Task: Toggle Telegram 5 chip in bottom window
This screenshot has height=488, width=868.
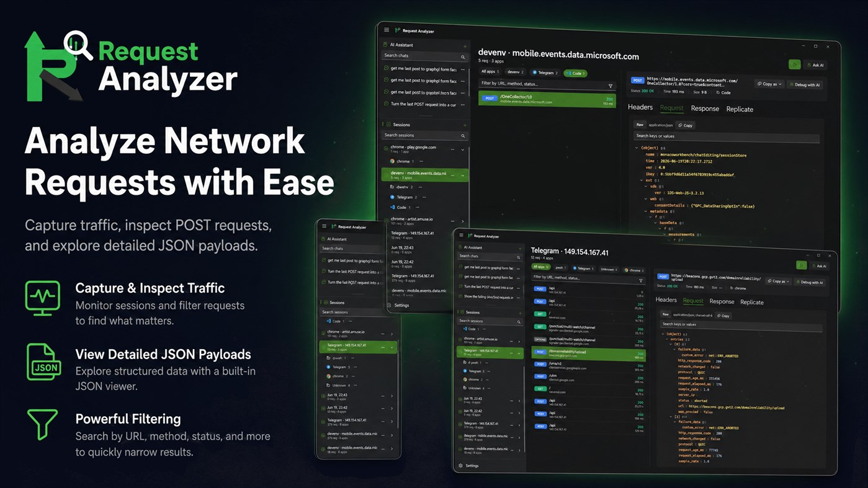Action: [583, 268]
